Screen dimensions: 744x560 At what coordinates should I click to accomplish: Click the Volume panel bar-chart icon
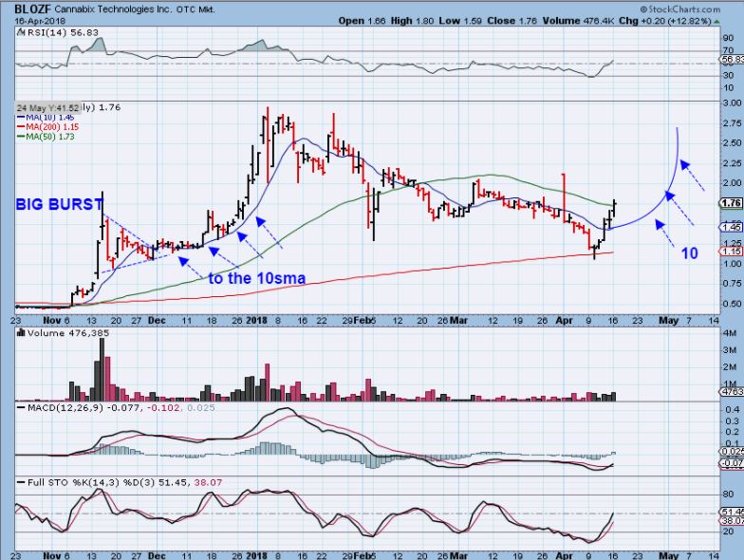point(21,333)
